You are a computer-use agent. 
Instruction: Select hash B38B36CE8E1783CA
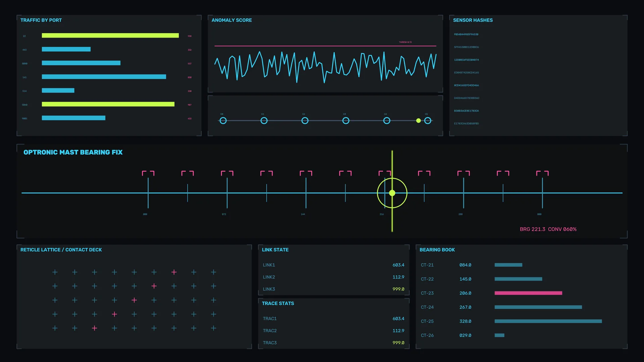pos(466,111)
